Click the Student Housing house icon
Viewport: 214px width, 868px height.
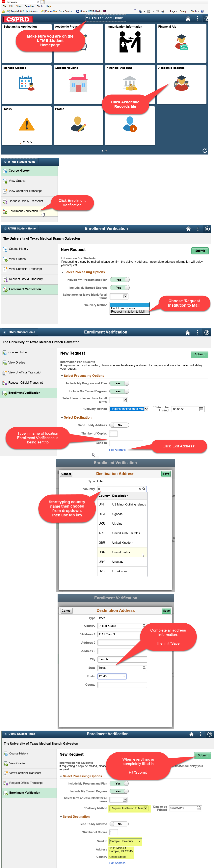click(78, 83)
